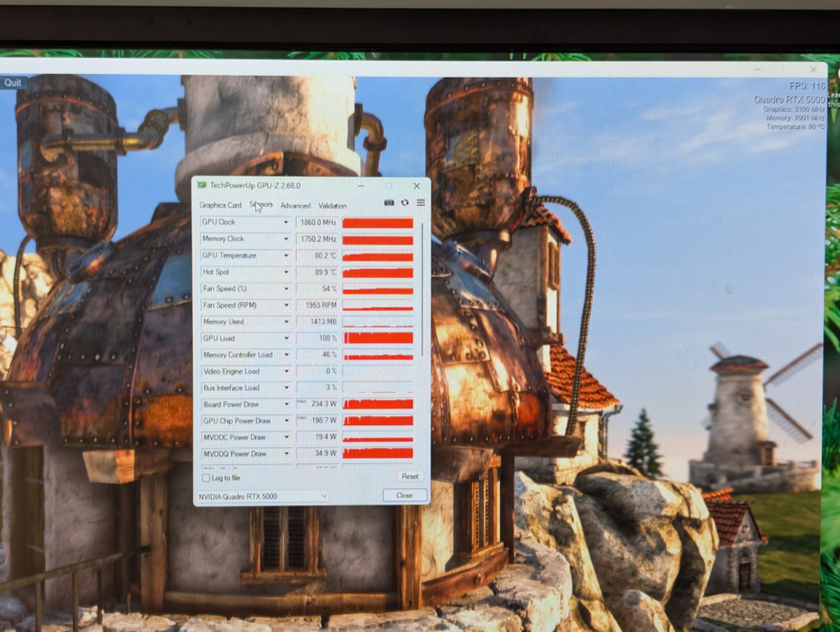Screen dimensions: 840x632
Task: Enable the Log to file checkbox
Action: coord(206,478)
